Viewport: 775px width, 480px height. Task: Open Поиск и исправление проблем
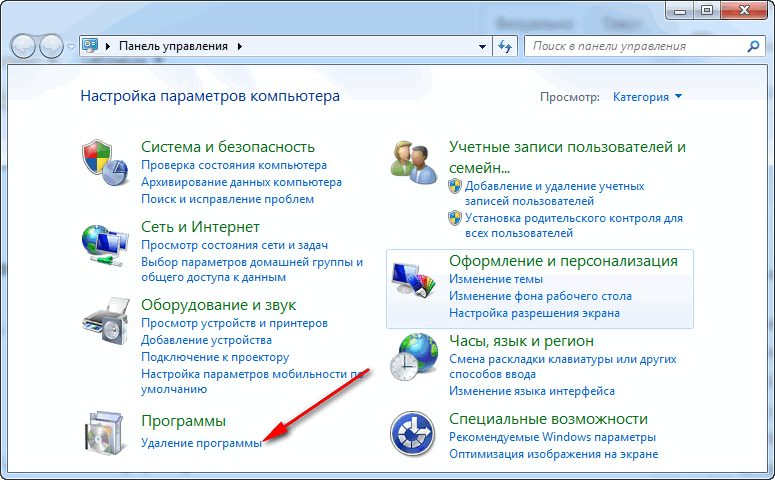click(227, 199)
